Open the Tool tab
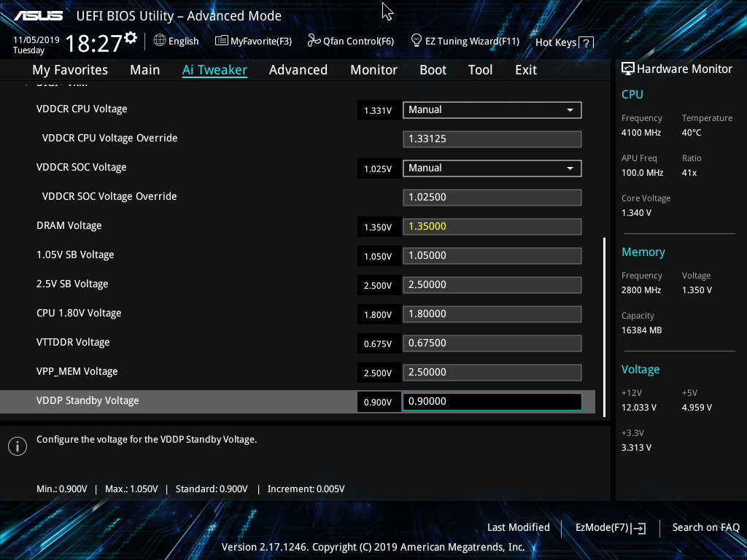The height and width of the screenshot is (560, 747). pos(480,70)
